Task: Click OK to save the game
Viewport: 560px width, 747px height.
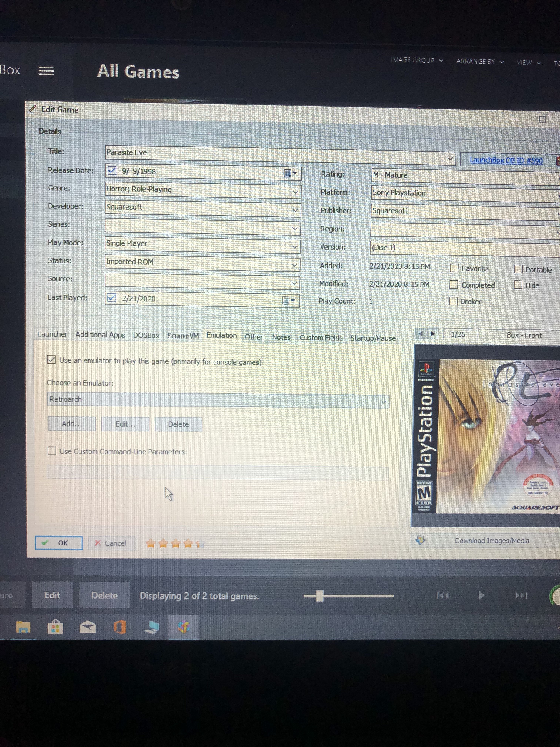Action: [59, 543]
